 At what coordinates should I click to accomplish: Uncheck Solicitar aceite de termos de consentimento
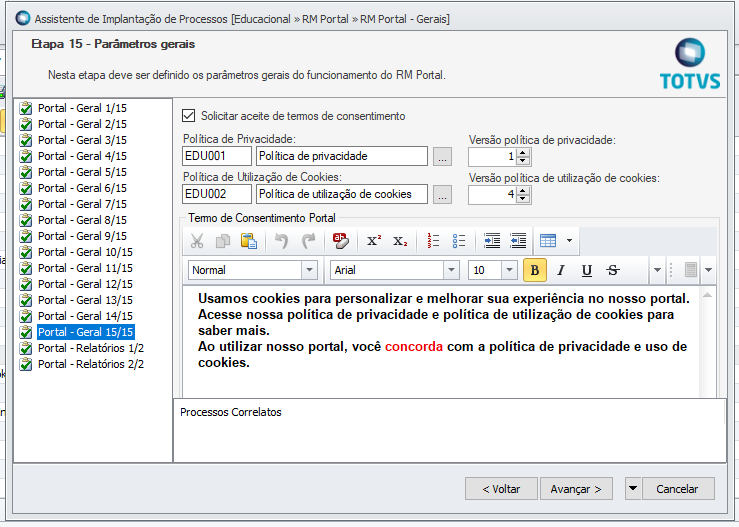click(x=189, y=115)
